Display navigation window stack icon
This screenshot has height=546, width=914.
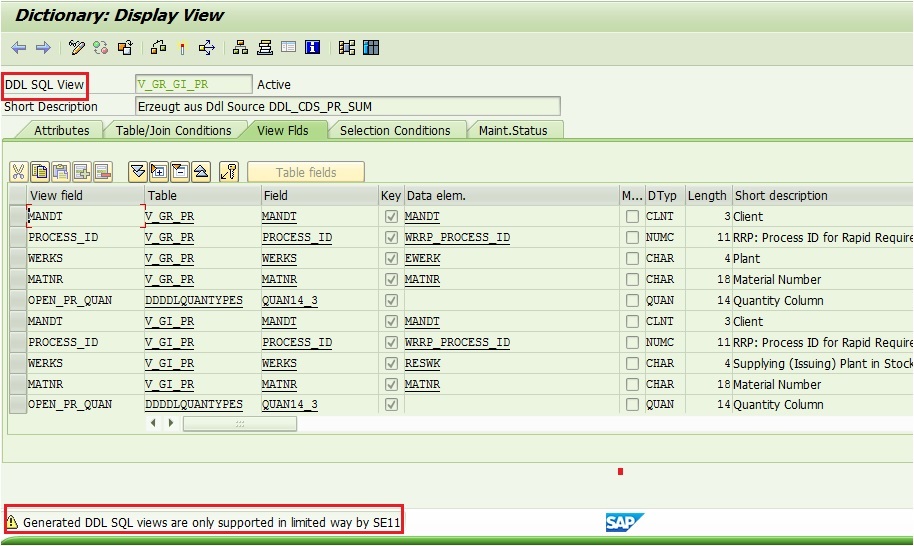pyautogui.click(x=265, y=48)
